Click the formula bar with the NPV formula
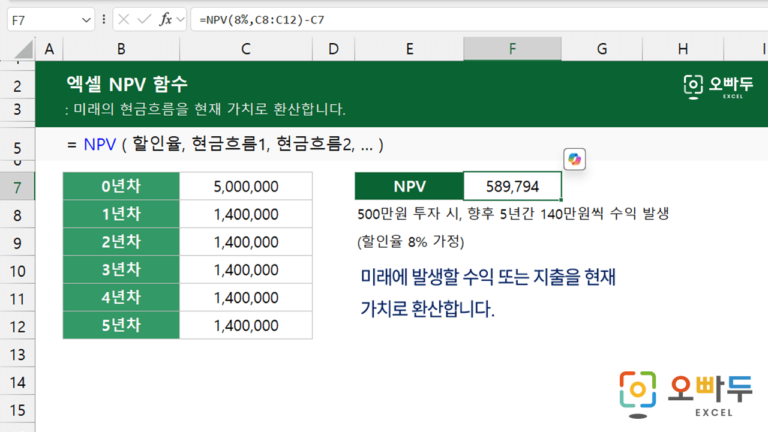 [x=479, y=20]
